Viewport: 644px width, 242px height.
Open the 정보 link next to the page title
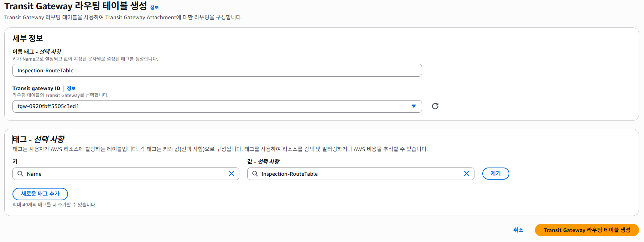(x=155, y=7)
